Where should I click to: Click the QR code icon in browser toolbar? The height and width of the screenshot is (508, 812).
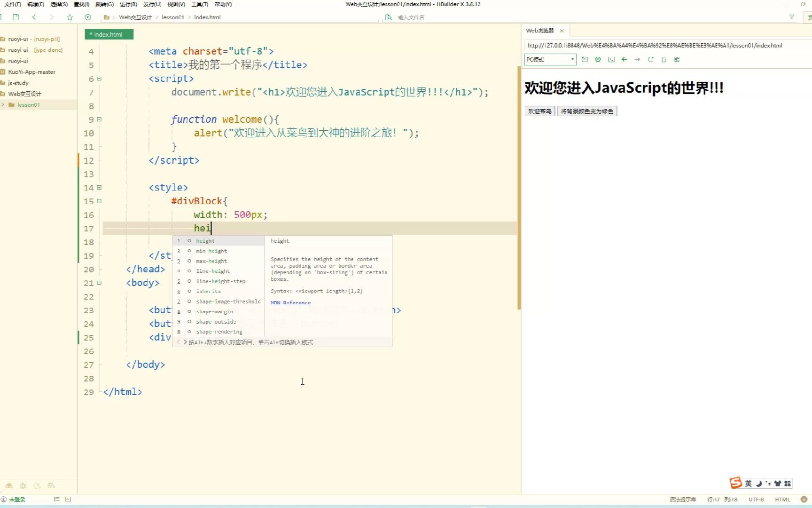coord(677,60)
